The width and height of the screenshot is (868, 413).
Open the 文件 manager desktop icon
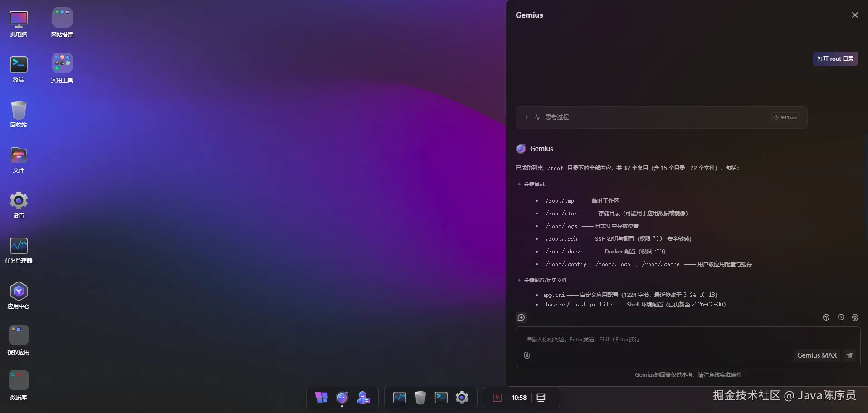(x=19, y=160)
